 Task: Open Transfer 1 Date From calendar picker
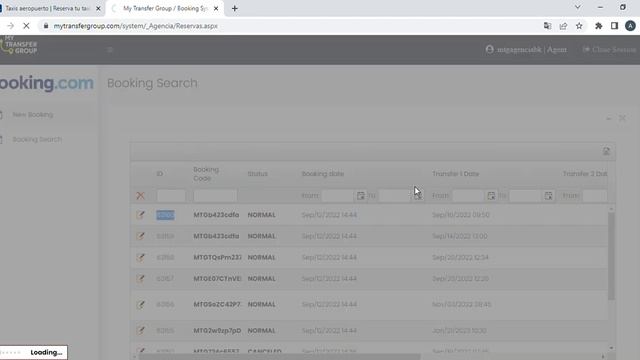tap(491, 196)
